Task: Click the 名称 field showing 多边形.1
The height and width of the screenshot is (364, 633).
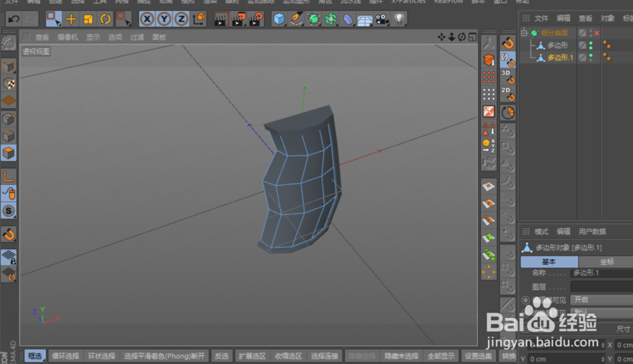Action: (601, 273)
